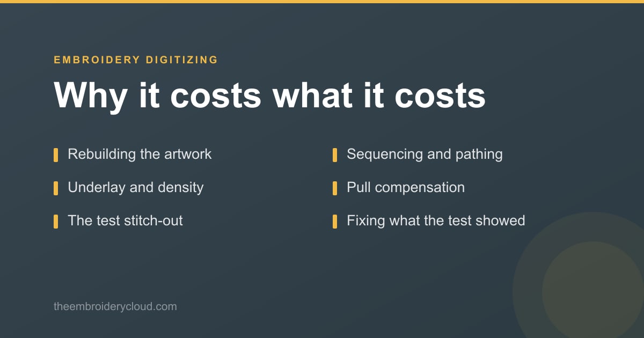644x338 pixels.
Task: Click the yellow bullet beside The test stitch-out
Action: pyautogui.click(x=56, y=222)
